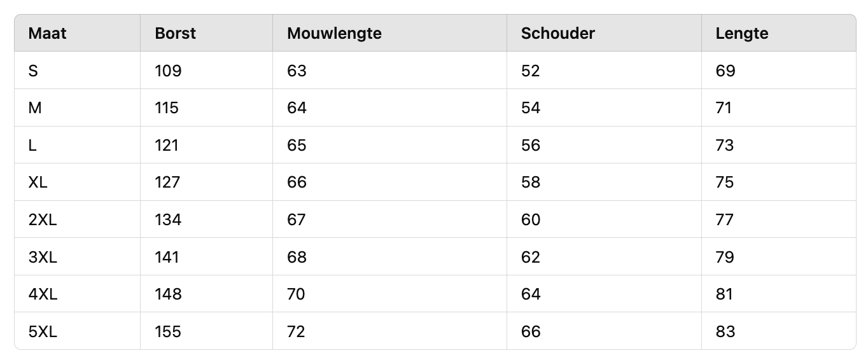
Task: Click Schouder value 54 for size M
Action: coord(531,108)
